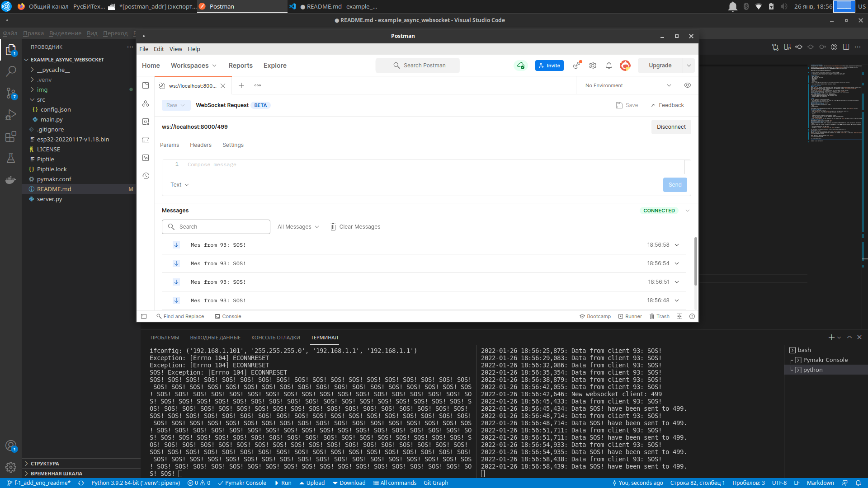Viewport: 868px width, 488px height.
Task: Toggle two-pane view in Postman status bar
Action: pos(679,316)
